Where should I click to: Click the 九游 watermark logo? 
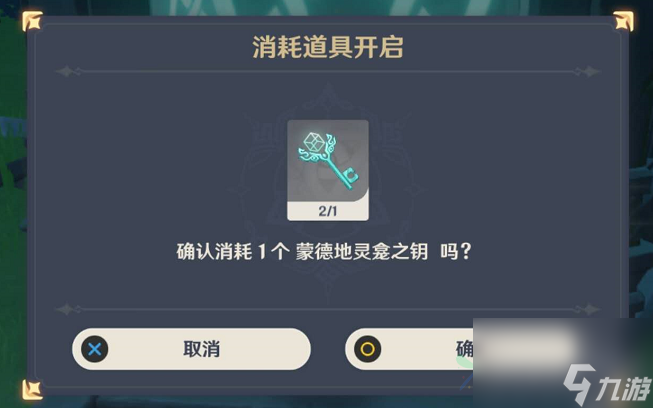[x=606, y=384]
